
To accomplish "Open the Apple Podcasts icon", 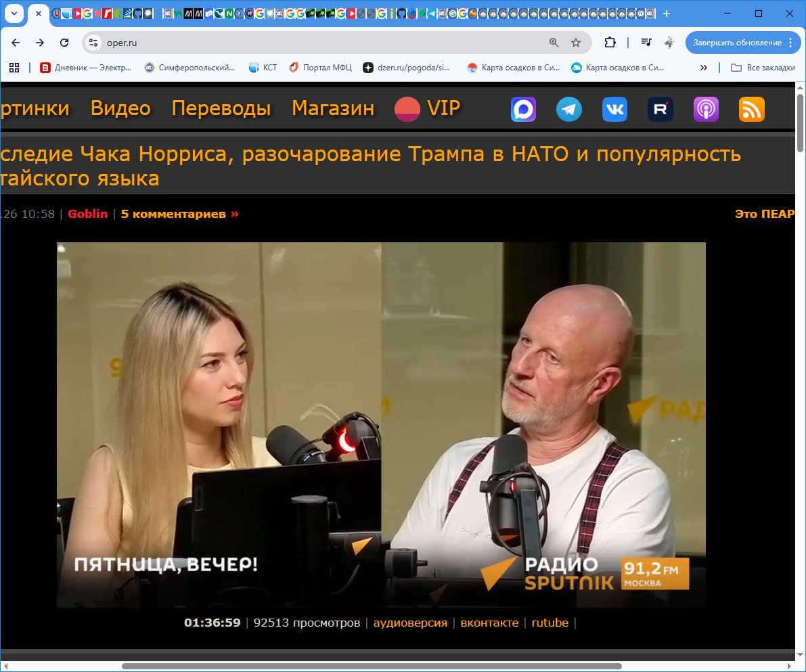I will tap(706, 109).
